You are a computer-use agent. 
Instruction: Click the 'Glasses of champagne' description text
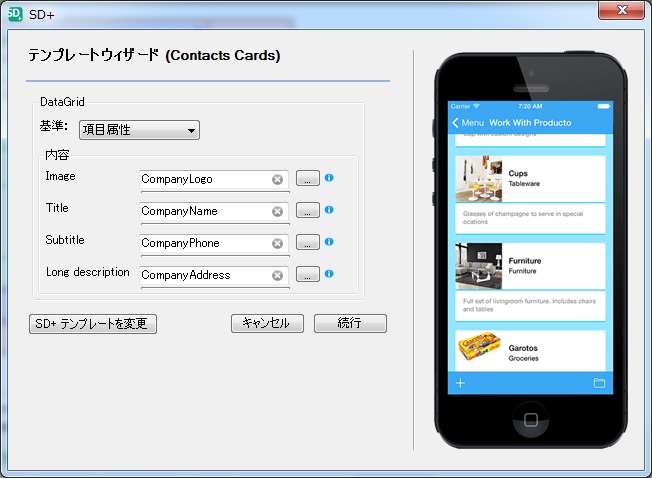click(x=523, y=218)
